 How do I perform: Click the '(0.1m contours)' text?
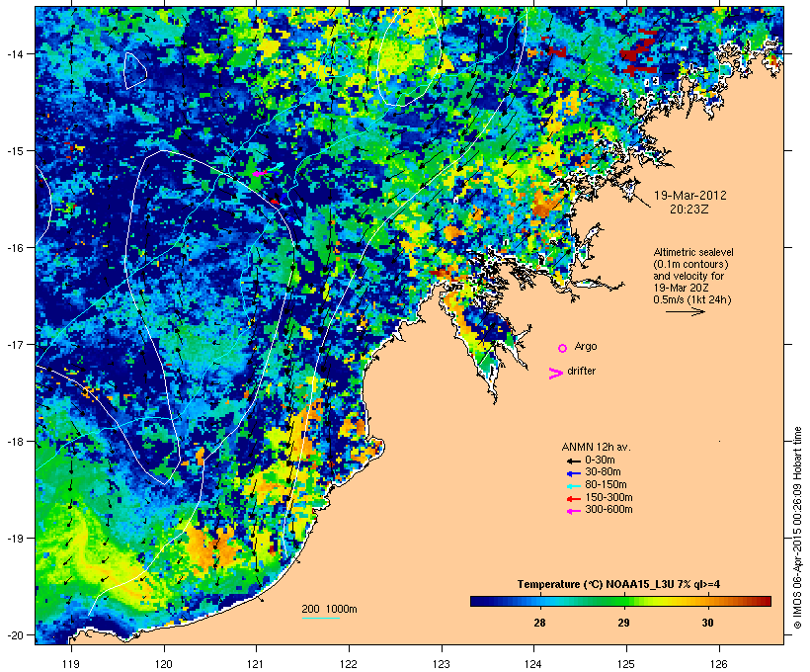click(690, 264)
